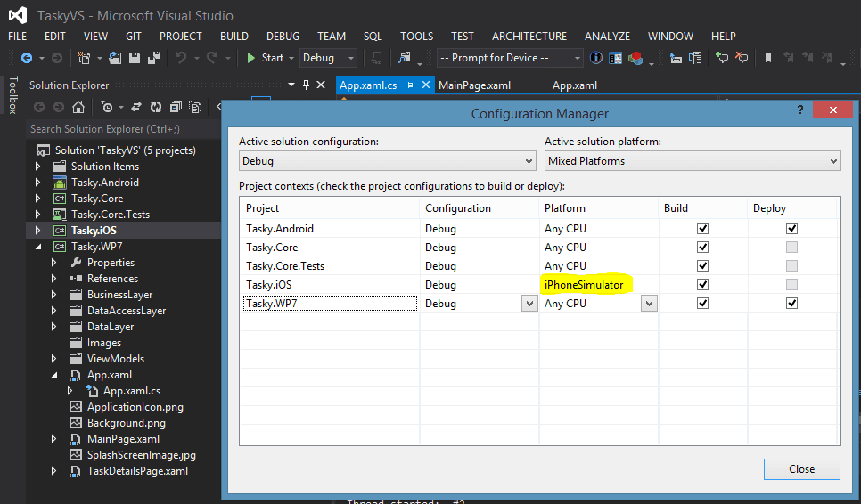Screen dimensions: 861x504
Task: Select TaskDetailsPage.xaml in Solution Explorer
Action: [137, 471]
